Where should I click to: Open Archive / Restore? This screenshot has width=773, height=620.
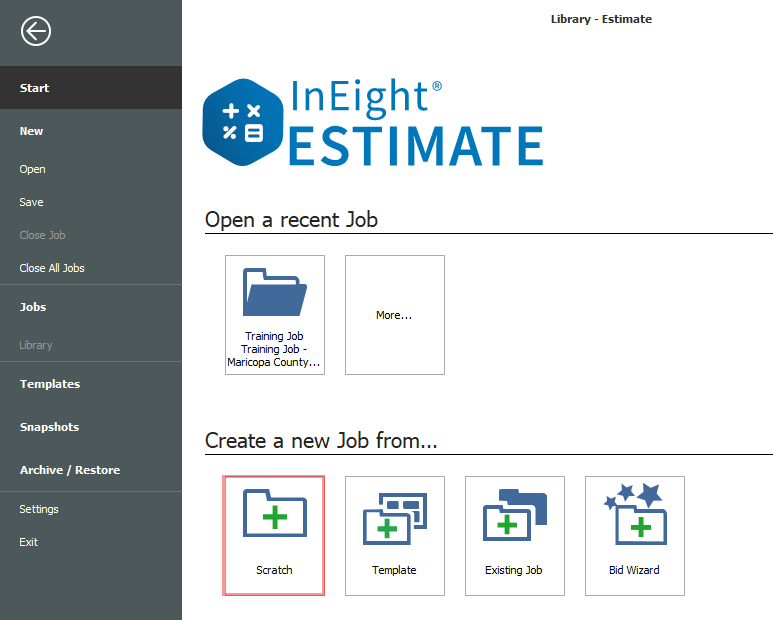pos(69,470)
